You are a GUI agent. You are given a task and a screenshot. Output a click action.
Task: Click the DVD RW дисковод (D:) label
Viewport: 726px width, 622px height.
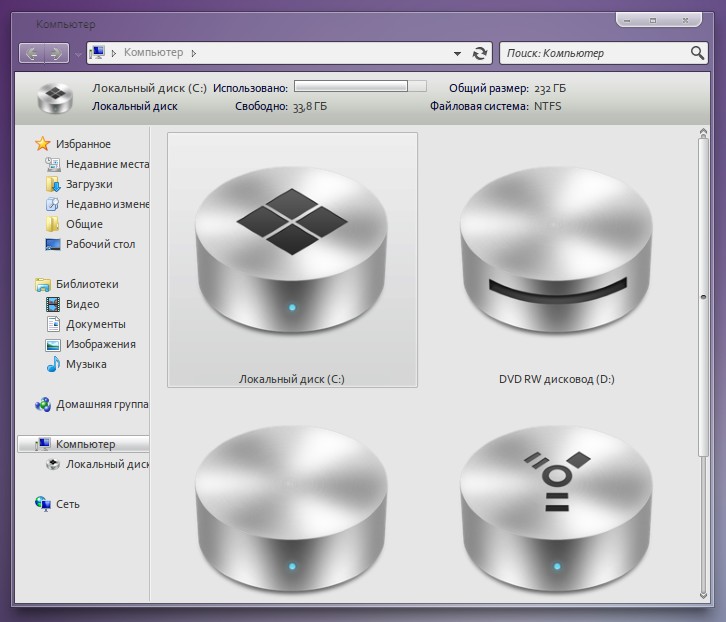tap(557, 379)
